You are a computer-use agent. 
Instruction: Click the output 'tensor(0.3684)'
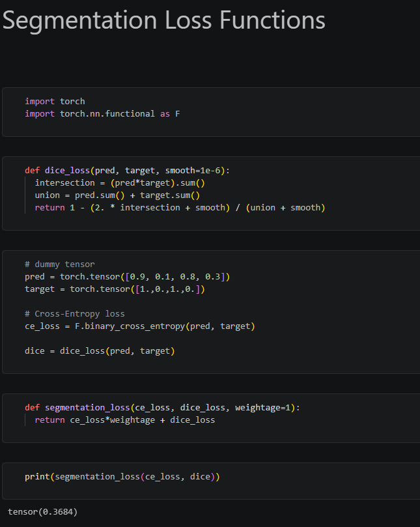coord(43,511)
